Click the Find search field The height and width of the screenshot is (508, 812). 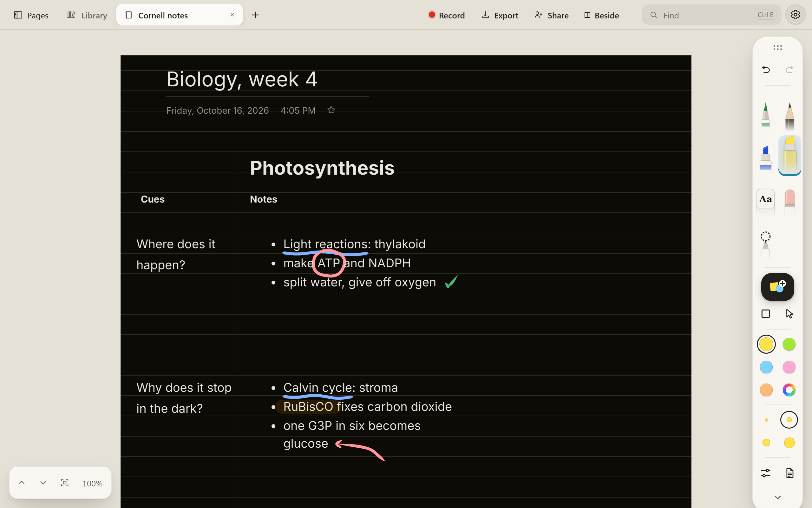click(711, 15)
